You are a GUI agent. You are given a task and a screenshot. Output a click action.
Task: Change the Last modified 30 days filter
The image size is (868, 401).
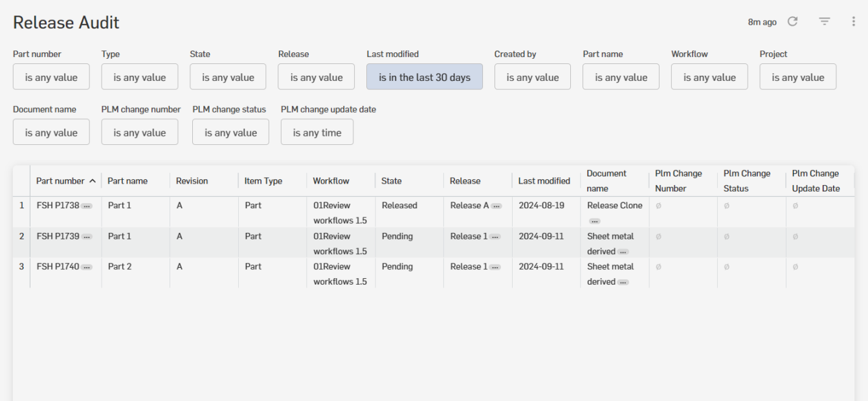[x=424, y=76]
